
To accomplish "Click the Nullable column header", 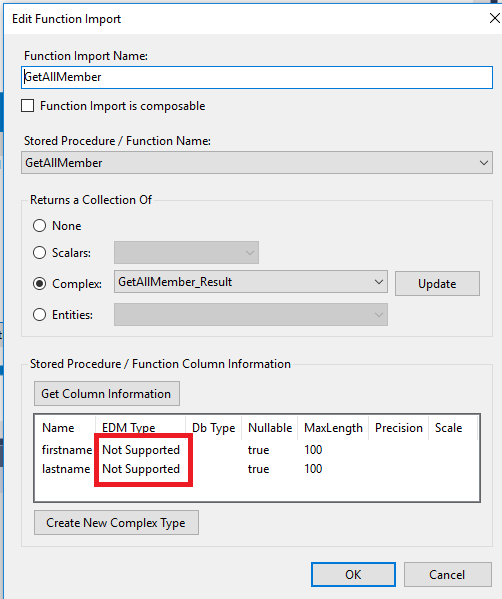I will [270, 428].
